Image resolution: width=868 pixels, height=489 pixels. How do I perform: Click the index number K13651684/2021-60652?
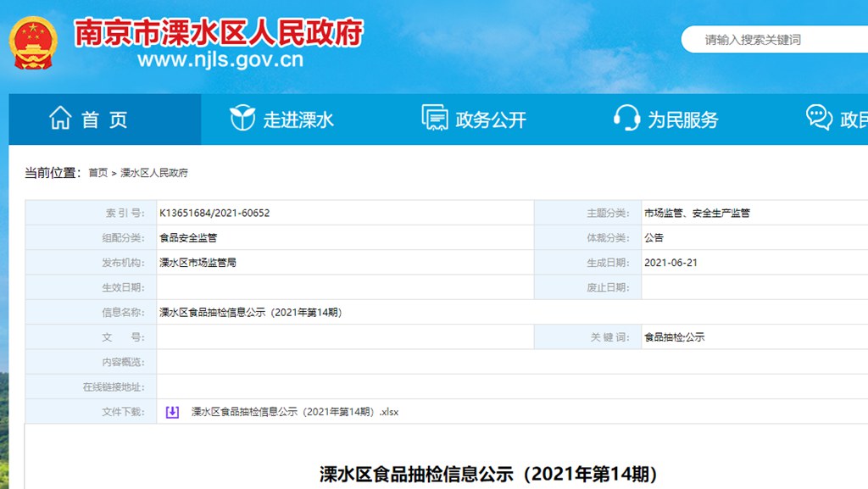coord(214,213)
